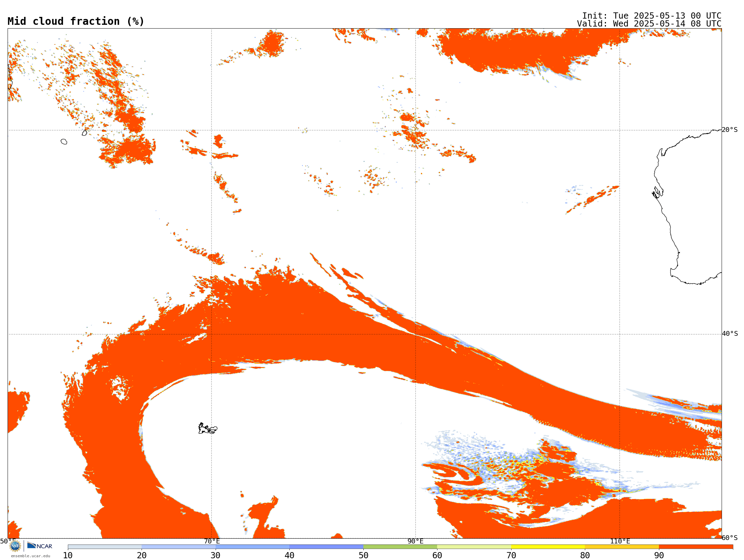744x560 pixels.
Task: Click the 20°S latitude label
Action: pos(730,130)
